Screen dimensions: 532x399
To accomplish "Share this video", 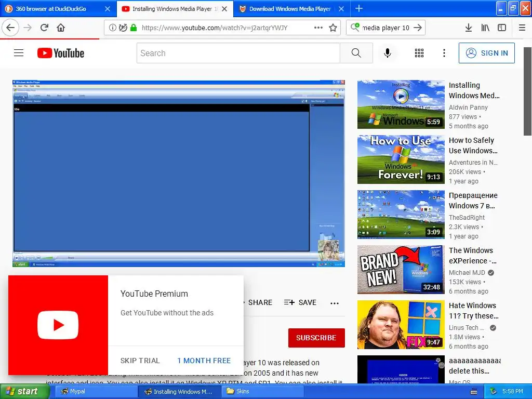I will (260, 302).
